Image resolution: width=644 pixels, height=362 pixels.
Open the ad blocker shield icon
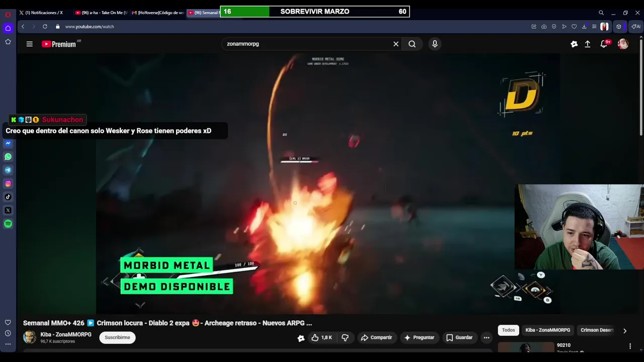tap(554, 27)
